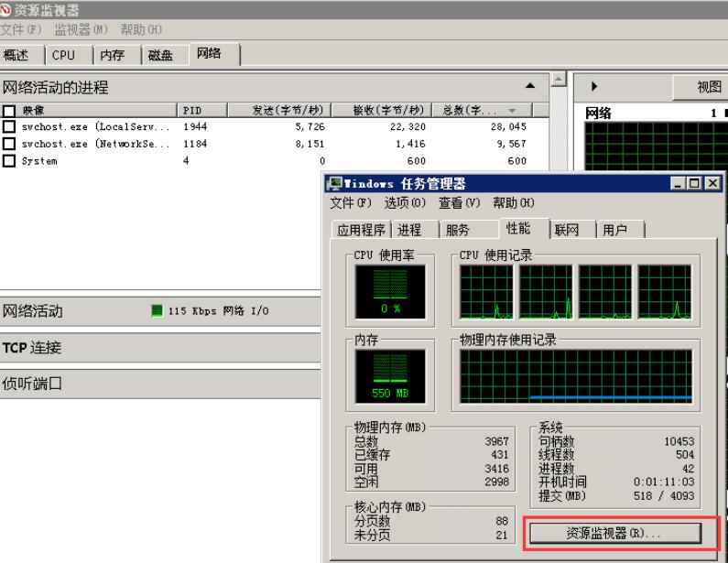Viewport: 728px width, 563px height.
Task: Switch to the 内存 tab
Action: pyautogui.click(x=117, y=55)
